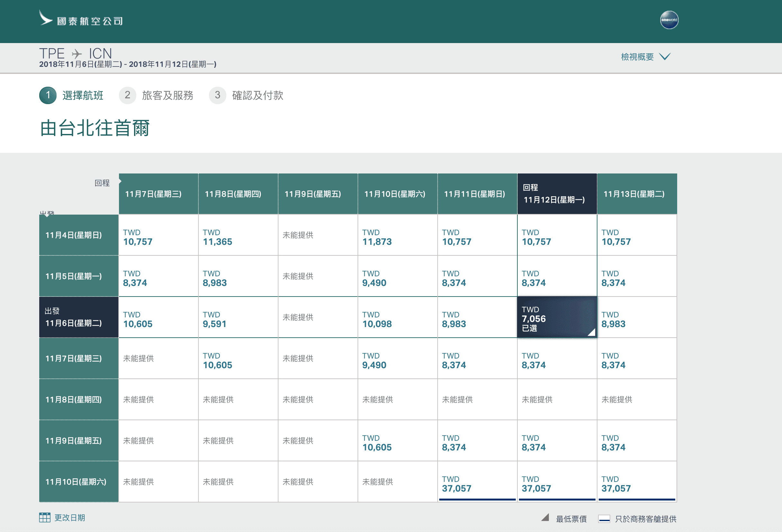Go to step 3 確認及付款
This screenshot has height=532, width=782.
click(x=246, y=95)
